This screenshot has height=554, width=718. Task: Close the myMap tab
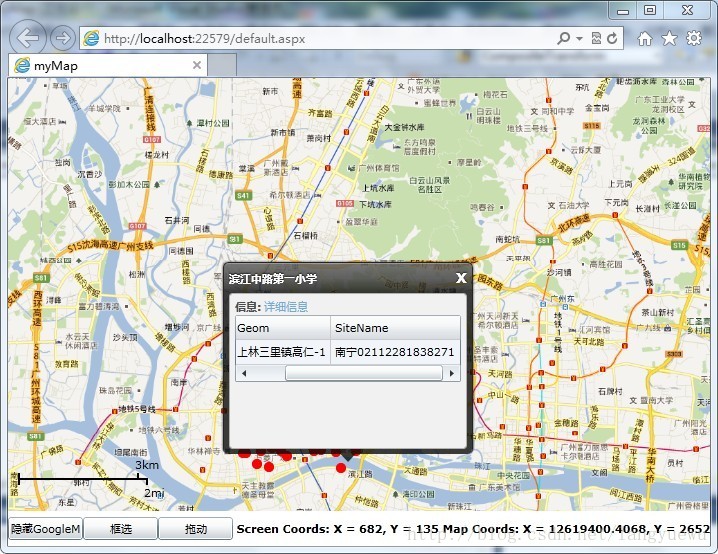point(197,65)
